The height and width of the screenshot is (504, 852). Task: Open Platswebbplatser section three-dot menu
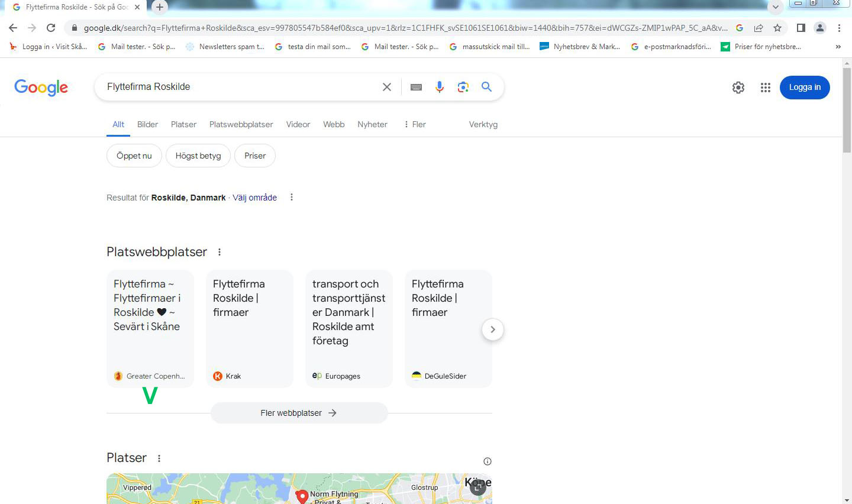pyautogui.click(x=220, y=252)
